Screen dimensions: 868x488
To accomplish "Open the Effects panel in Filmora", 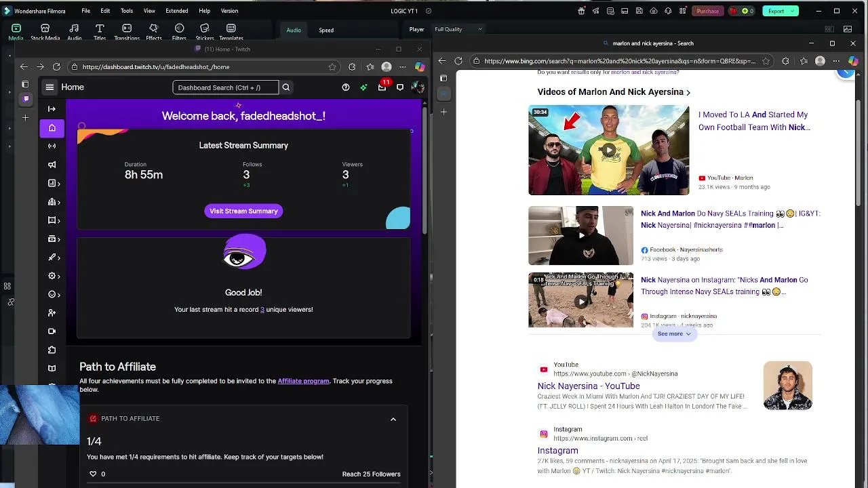I will pos(154,32).
